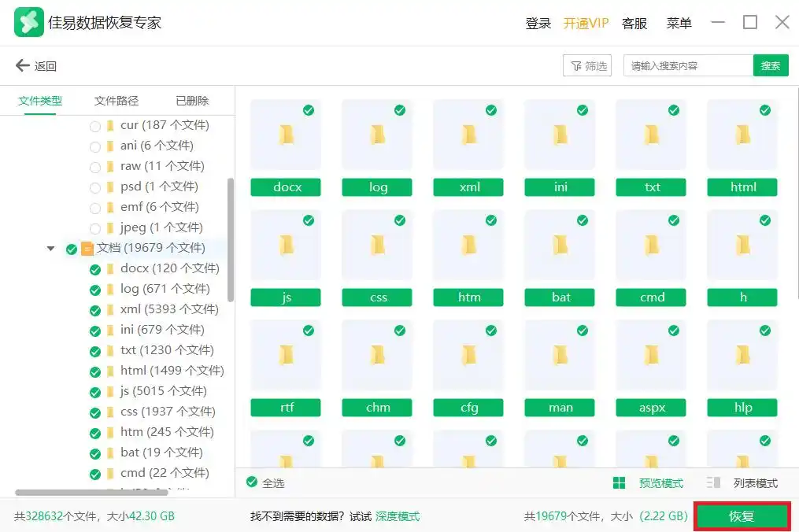The image size is (799, 532).
Task: Click the aspx folder thumbnail icon
Action: pyautogui.click(x=652, y=356)
